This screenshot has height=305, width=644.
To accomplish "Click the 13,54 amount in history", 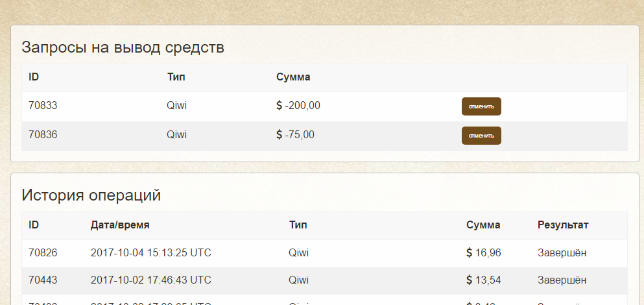I will [x=484, y=280].
